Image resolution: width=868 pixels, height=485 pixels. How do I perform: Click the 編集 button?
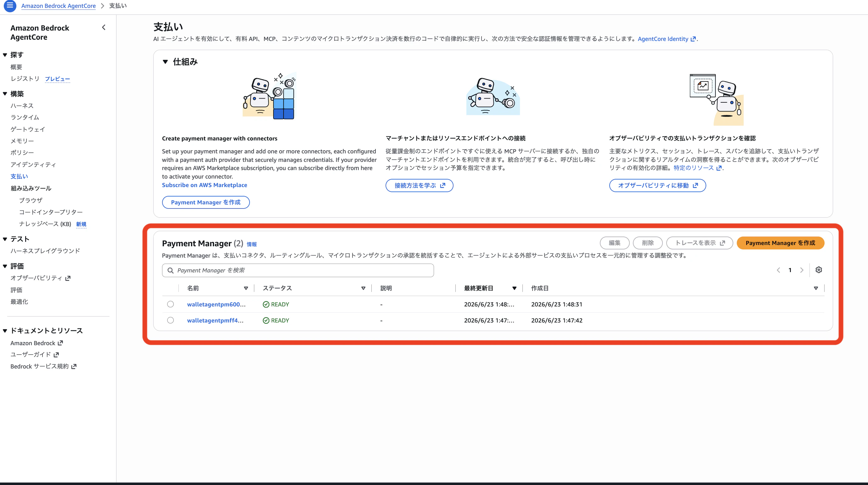[x=614, y=243]
